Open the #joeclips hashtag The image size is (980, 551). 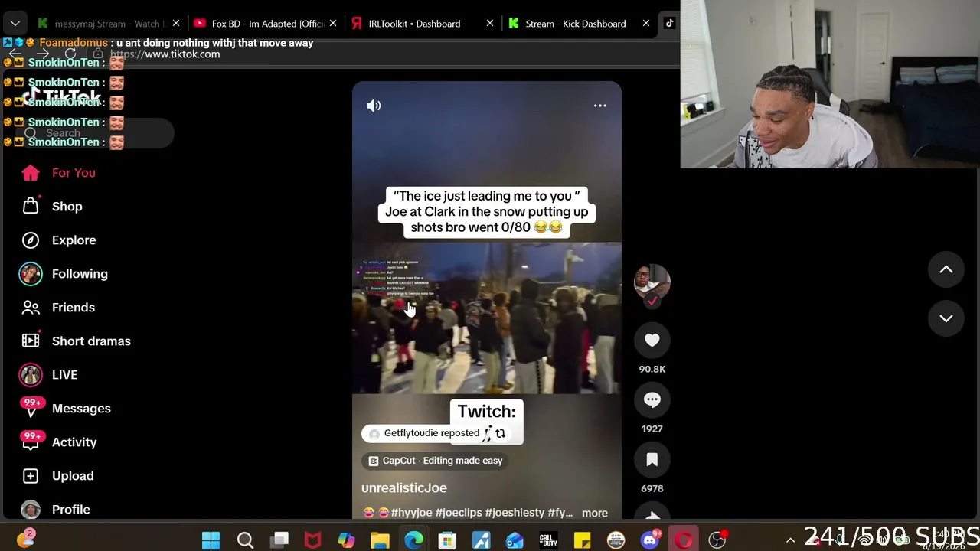pyautogui.click(x=459, y=513)
